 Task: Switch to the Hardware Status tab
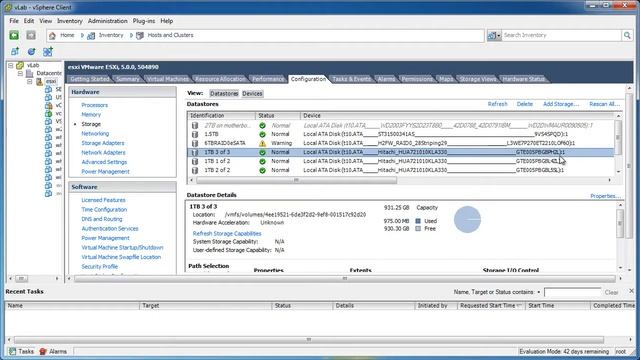[x=523, y=79]
